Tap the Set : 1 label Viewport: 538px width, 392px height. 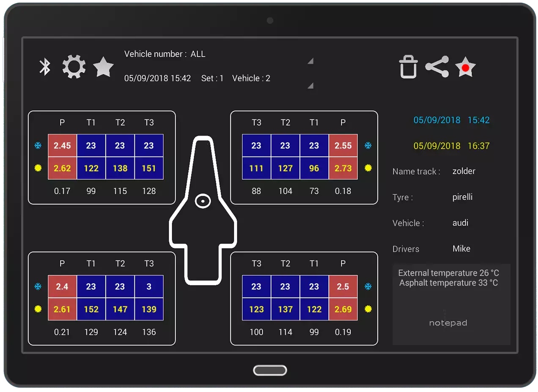click(x=212, y=78)
